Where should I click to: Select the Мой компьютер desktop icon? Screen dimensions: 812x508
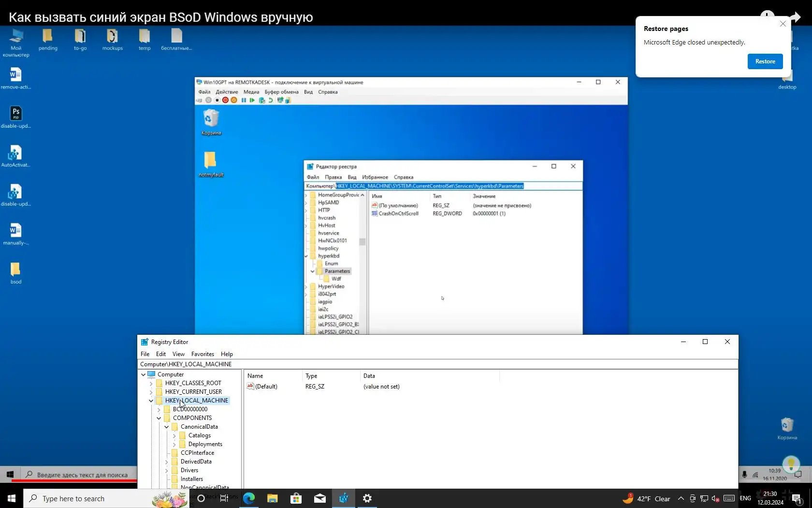click(16, 43)
